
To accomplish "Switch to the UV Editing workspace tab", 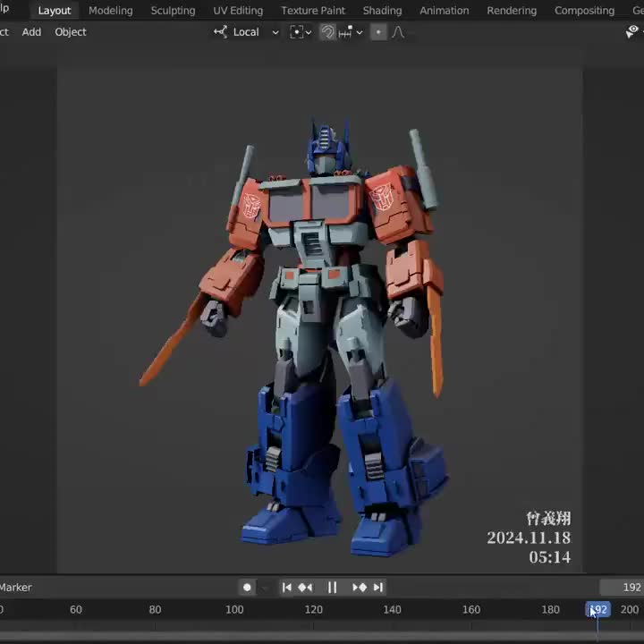I will [x=238, y=11].
